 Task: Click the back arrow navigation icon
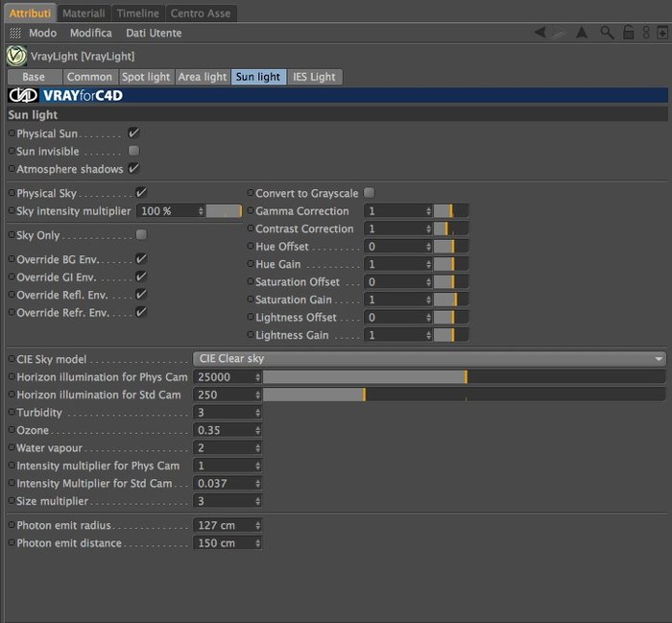540,32
